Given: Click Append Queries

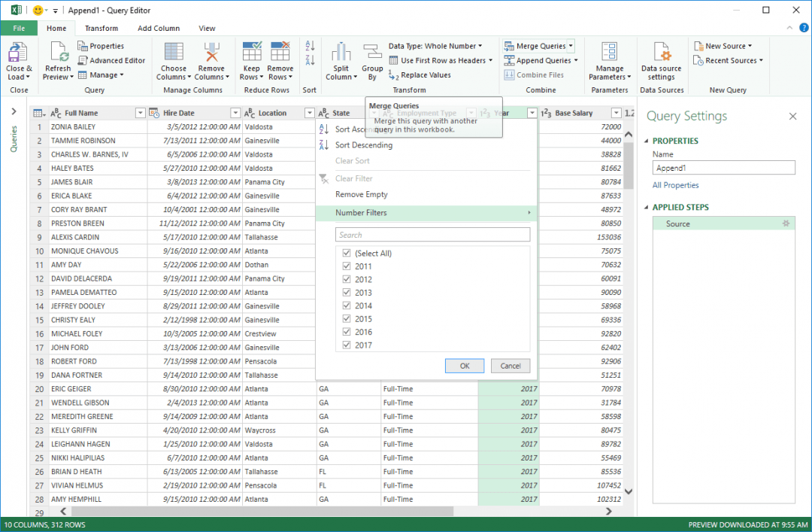Looking at the screenshot, I should tap(537, 60).
